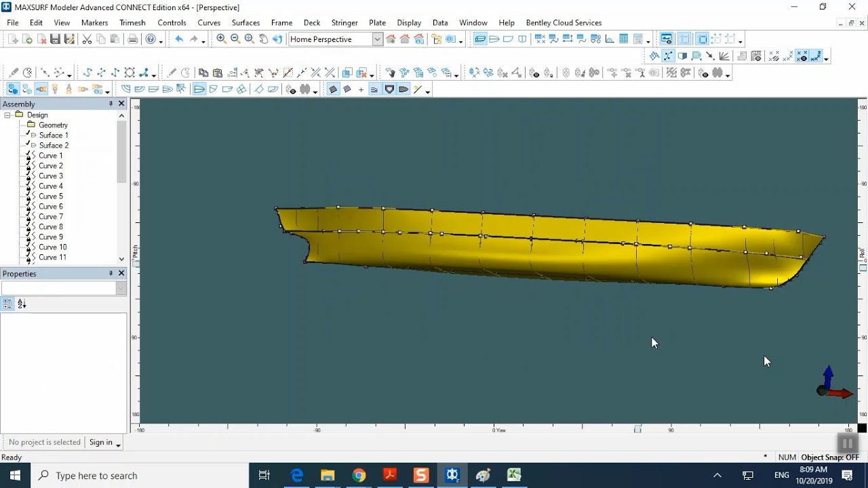Image resolution: width=868 pixels, height=488 pixels.
Task: Select Curve 3 in the Assembly tree
Action: tap(51, 176)
